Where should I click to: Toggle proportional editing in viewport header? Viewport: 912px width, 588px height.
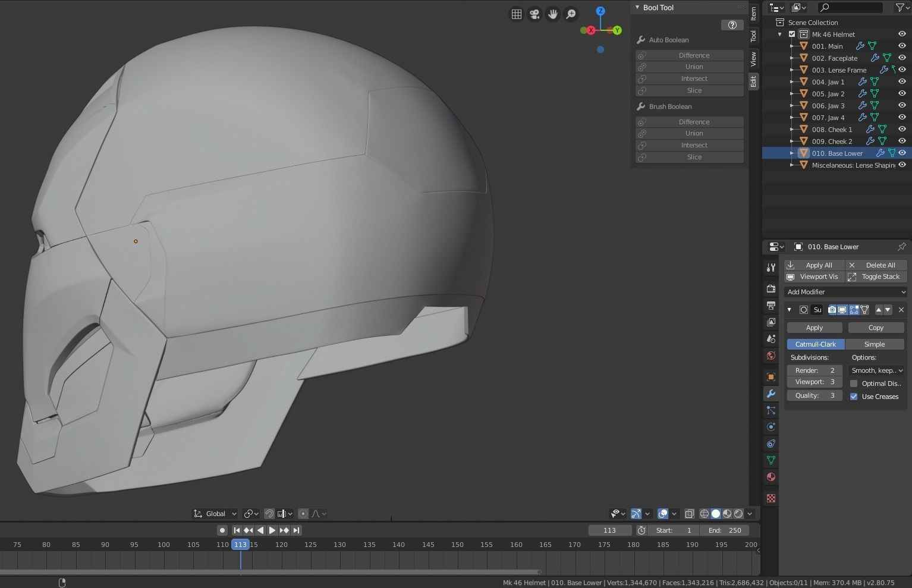point(303,514)
